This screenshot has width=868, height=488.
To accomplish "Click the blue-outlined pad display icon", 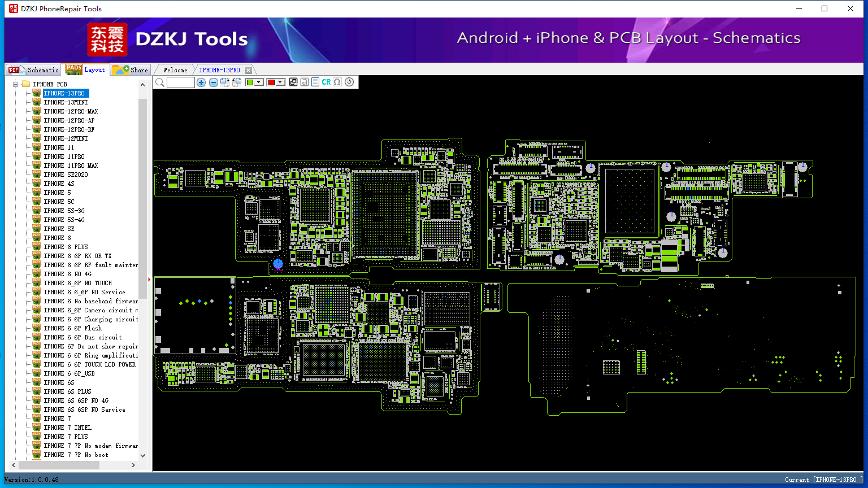I will click(x=315, y=82).
